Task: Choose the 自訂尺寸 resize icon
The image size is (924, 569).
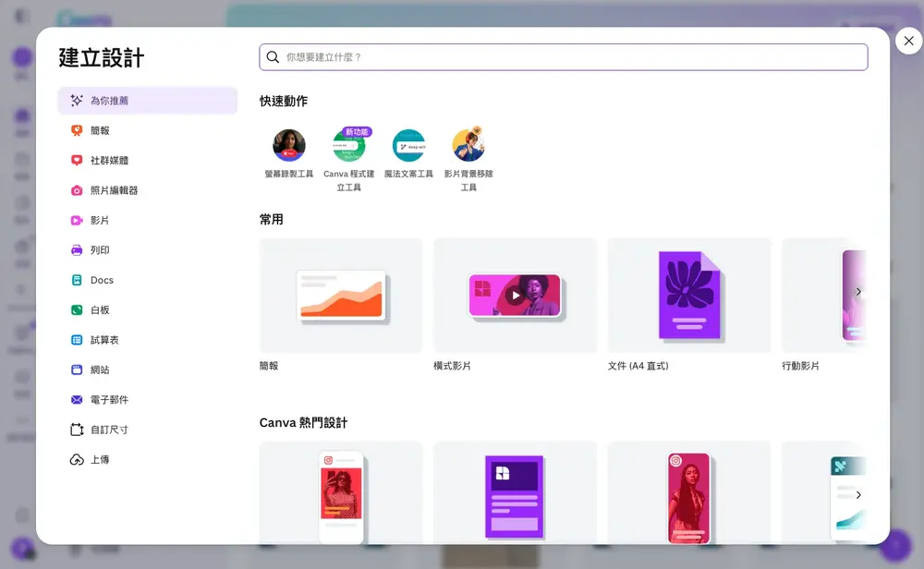Action: 77,430
